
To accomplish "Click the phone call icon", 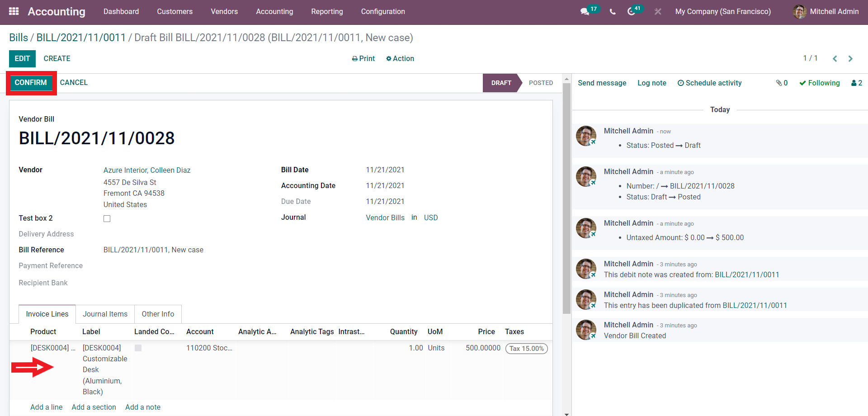I will click(x=613, y=12).
